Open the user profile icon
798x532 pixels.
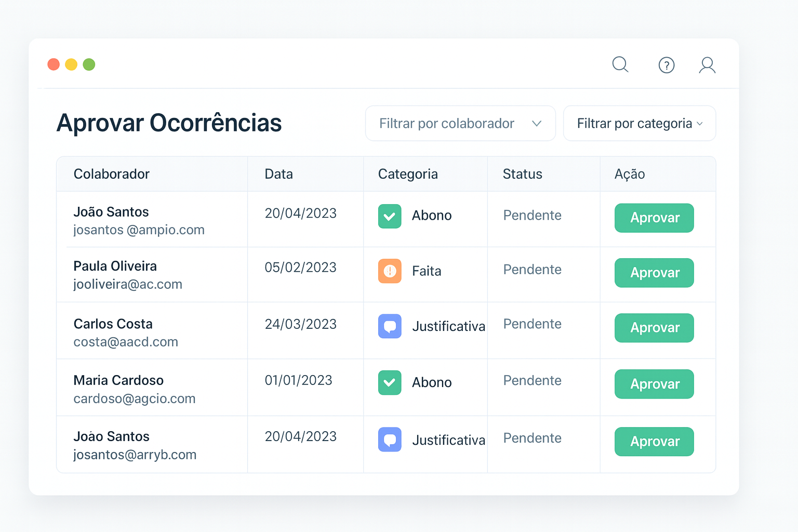tap(707, 65)
